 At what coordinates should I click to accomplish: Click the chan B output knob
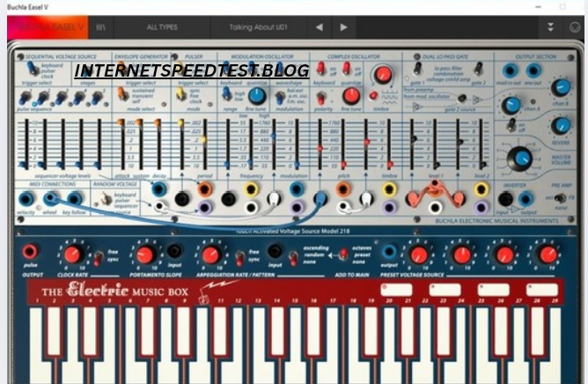click(x=561, y=87)
